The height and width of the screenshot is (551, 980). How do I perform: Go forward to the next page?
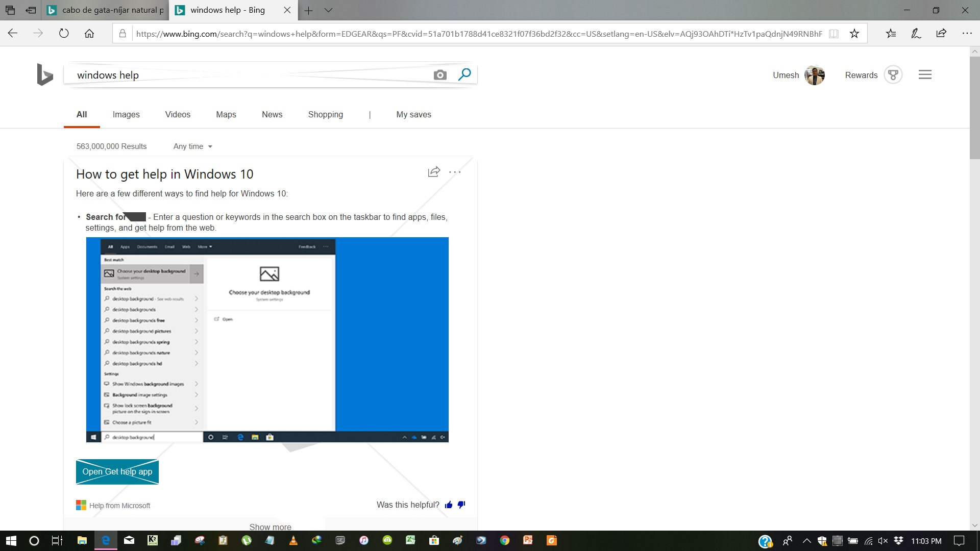click(38, 34)
